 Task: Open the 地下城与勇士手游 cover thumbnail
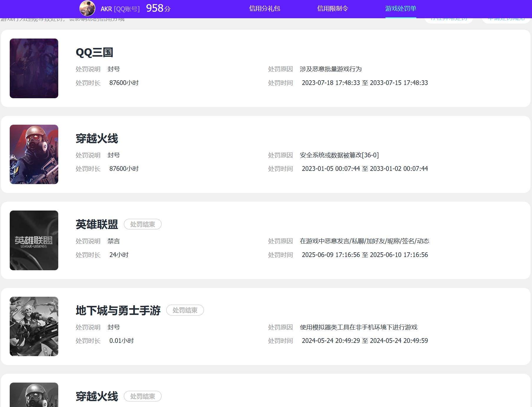34,326
